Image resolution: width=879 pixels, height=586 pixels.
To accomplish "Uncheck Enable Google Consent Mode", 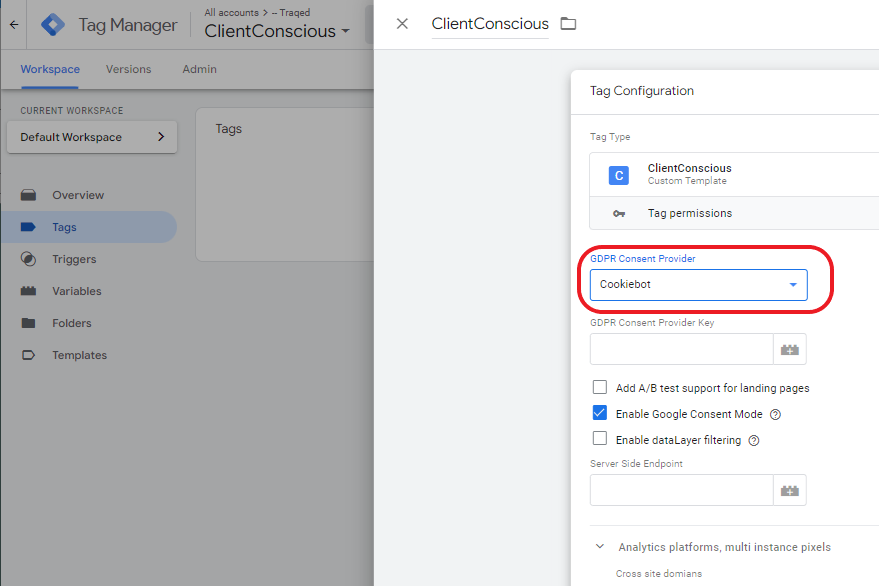I will coord(600,414).
